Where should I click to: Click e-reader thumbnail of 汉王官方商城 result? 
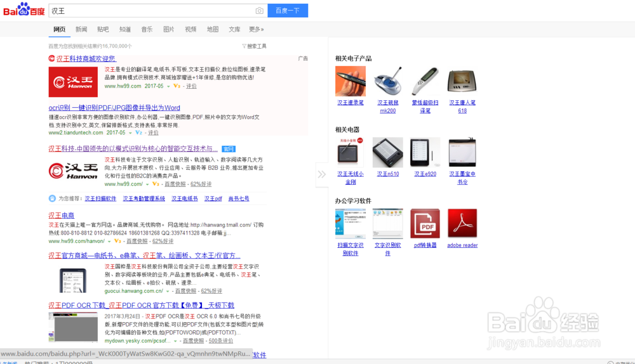pyautogui.click(x=73, y=280)
